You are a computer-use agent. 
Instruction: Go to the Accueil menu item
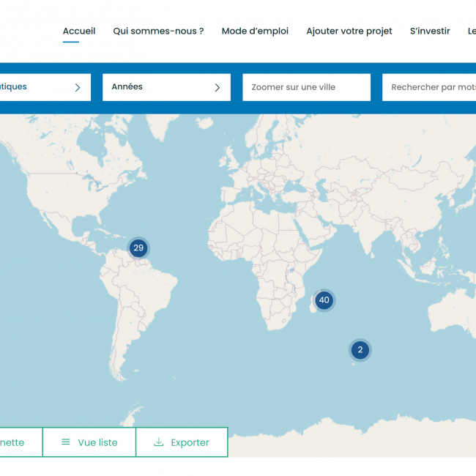click(x=79, y=31)
